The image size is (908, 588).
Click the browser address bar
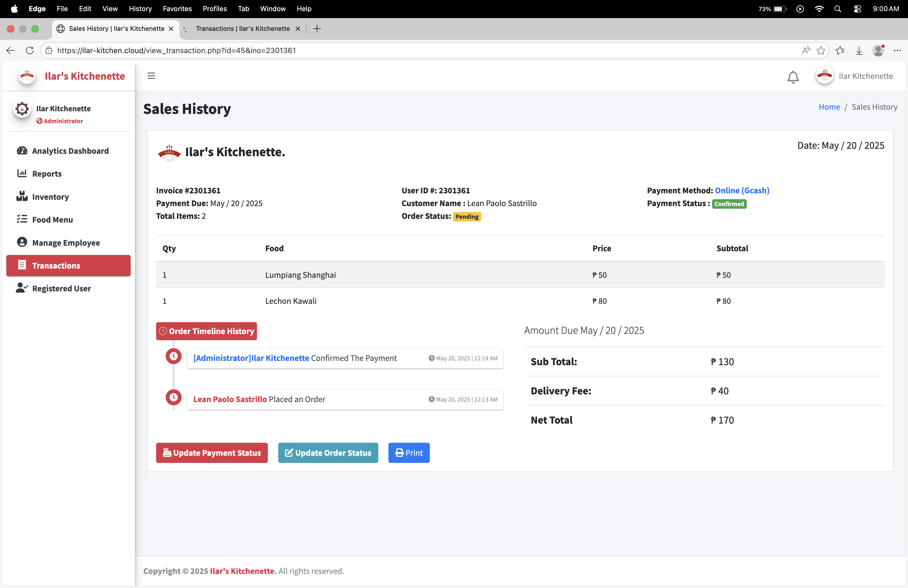tap(420, 50)
